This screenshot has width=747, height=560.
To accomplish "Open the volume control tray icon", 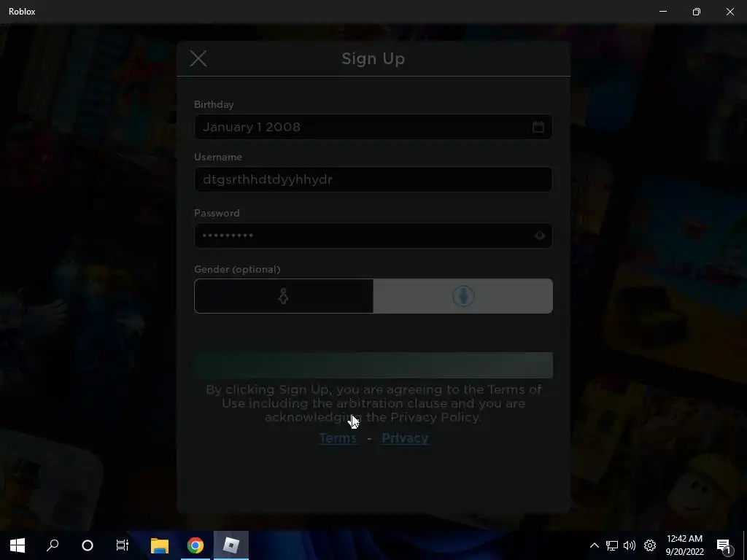I will tap(630, 545).
